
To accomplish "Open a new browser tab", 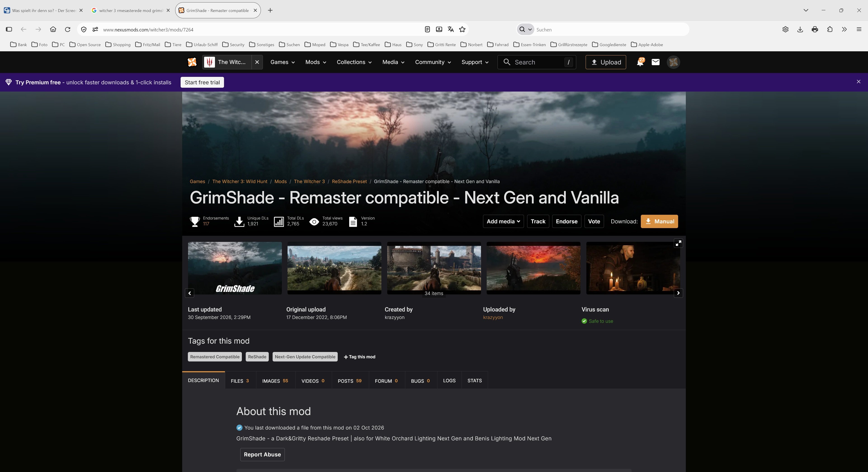I will click(x=270, y=10).
